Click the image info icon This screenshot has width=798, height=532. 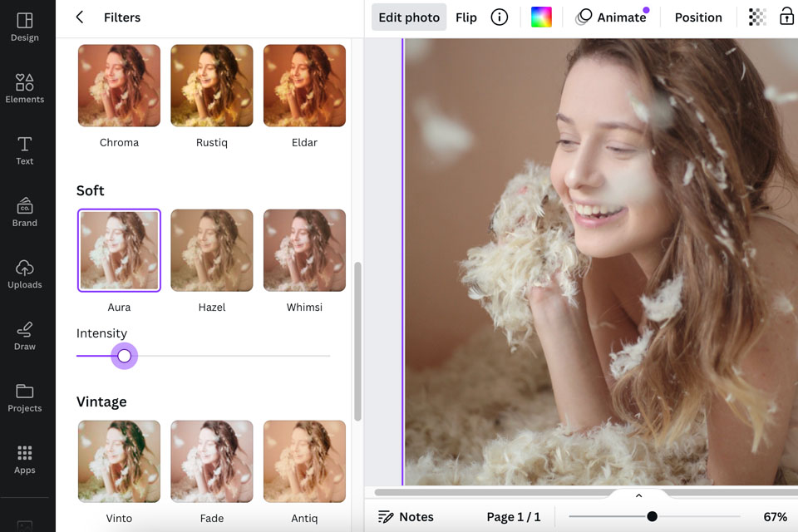[x=500, y=17]
